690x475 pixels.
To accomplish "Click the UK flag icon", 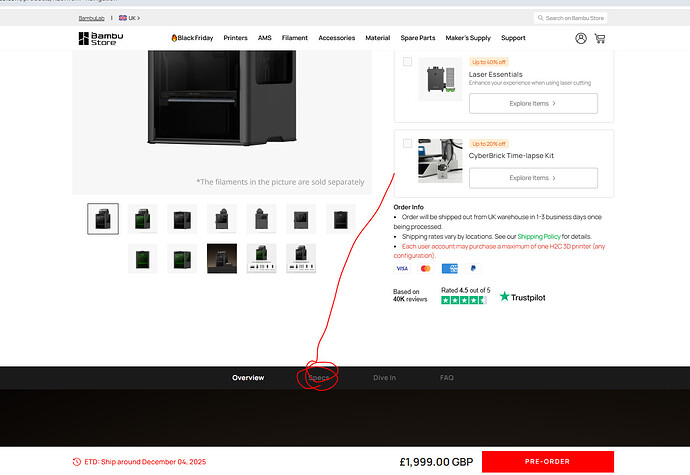I will pyautogui.click(x=123, y=18).
